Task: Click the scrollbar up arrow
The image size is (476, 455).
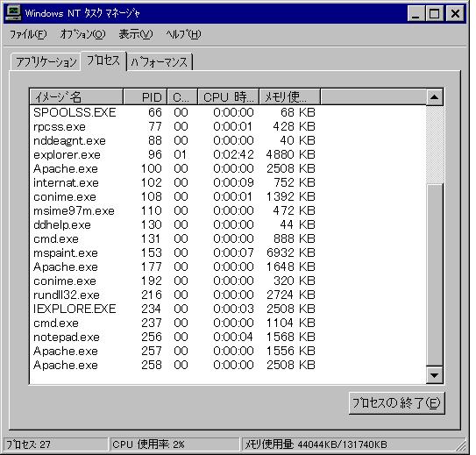Action: 435,97
